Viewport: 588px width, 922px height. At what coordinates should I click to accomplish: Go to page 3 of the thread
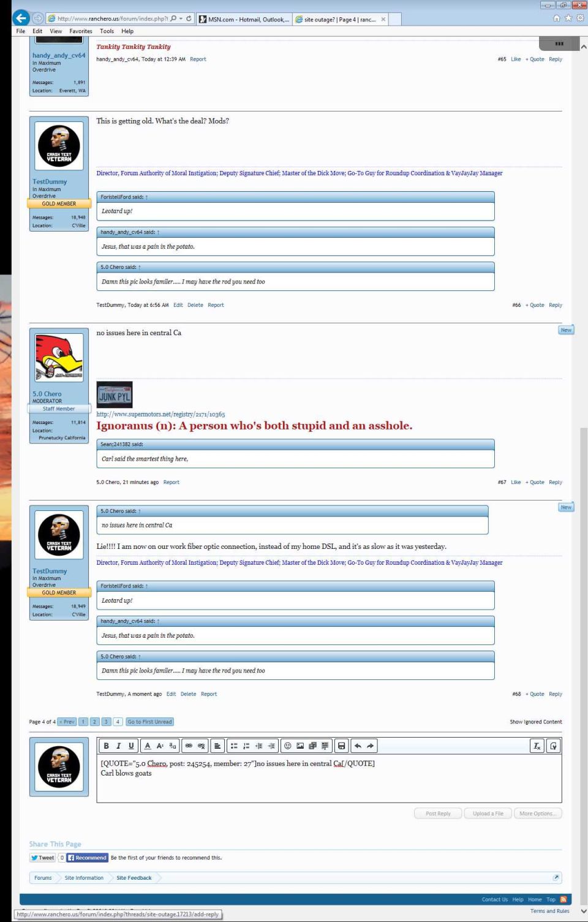[x=107, y=722]
